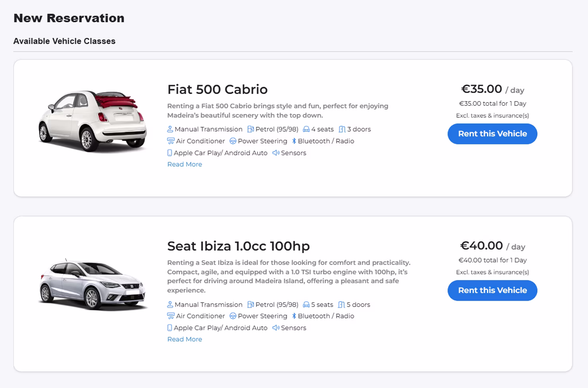
Task: Select the Apple Car Play icon on Seat Ibiza
Action: point(169,328)
